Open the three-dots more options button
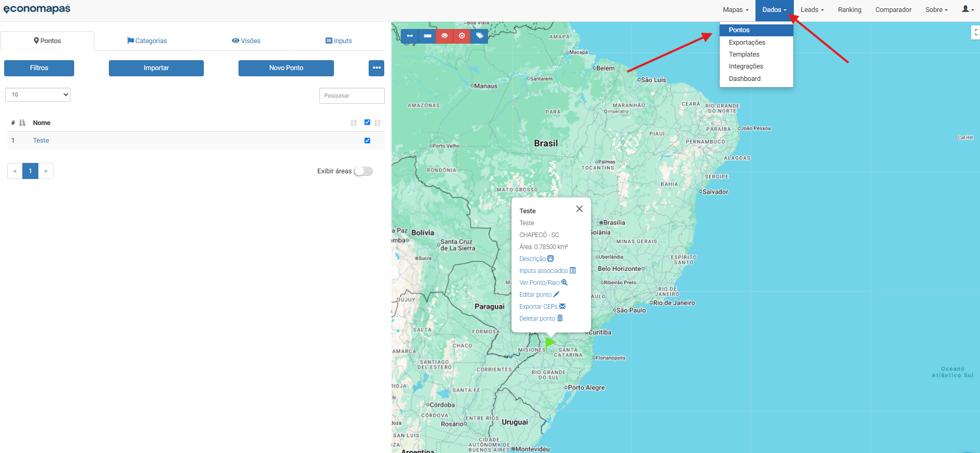 [376, 68]
